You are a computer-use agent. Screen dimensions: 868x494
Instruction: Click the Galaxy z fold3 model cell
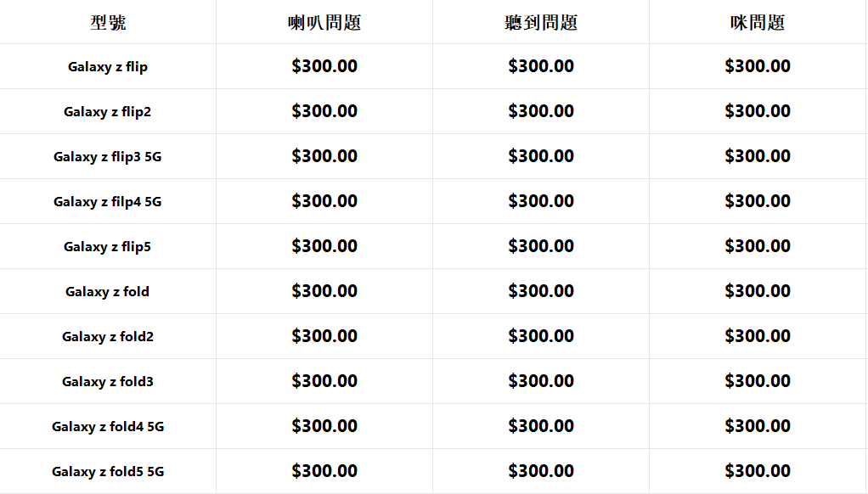pyautogui.click(x=108, y=382)
